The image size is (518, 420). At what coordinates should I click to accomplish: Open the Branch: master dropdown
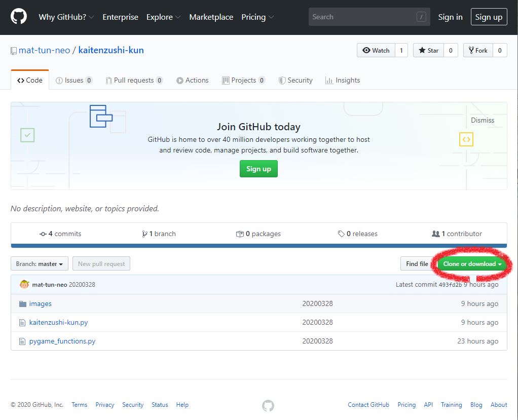40,263
